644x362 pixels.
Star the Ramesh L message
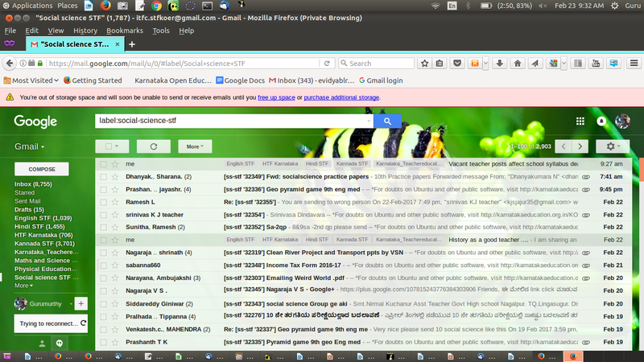[x=115, y=203]
